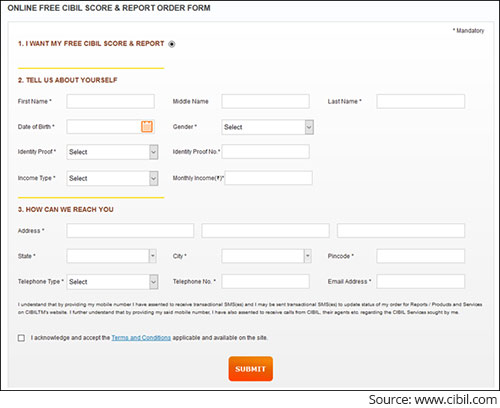This screenshot has width=500, height=408.
Task: Click the Telephone No. text box
Action: (265, 281)
